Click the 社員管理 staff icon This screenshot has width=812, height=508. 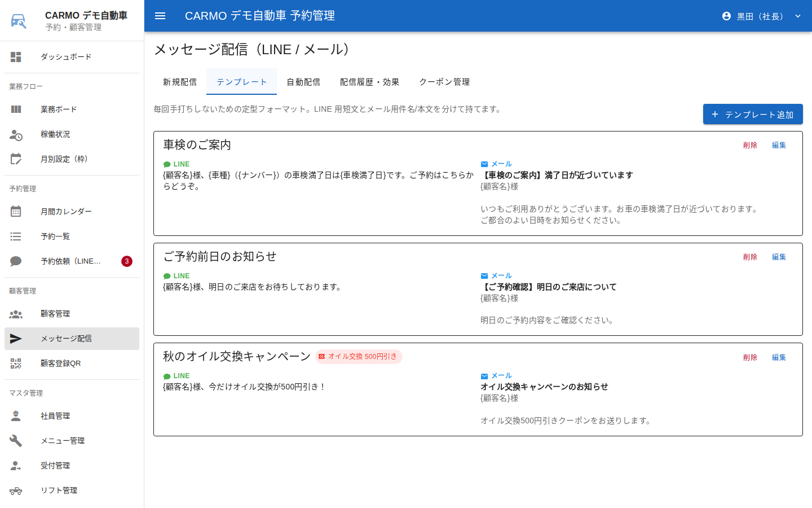click(x=16, y=416)
